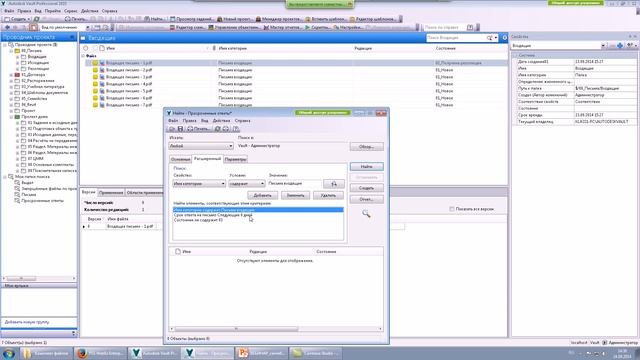Screen dimensions: 640x360
Task: Open Управление объектами from the second toolbar
Action: click(x=234, y=27)
